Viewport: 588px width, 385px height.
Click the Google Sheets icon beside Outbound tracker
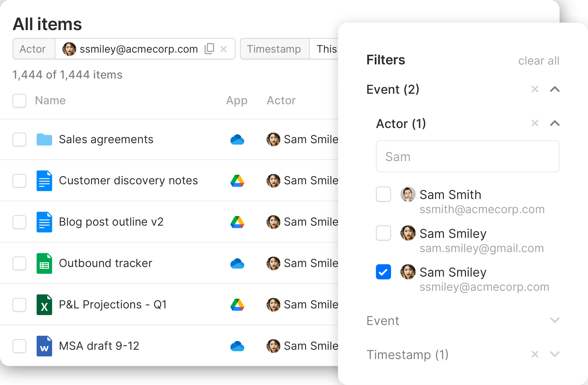tap(44, 263)
